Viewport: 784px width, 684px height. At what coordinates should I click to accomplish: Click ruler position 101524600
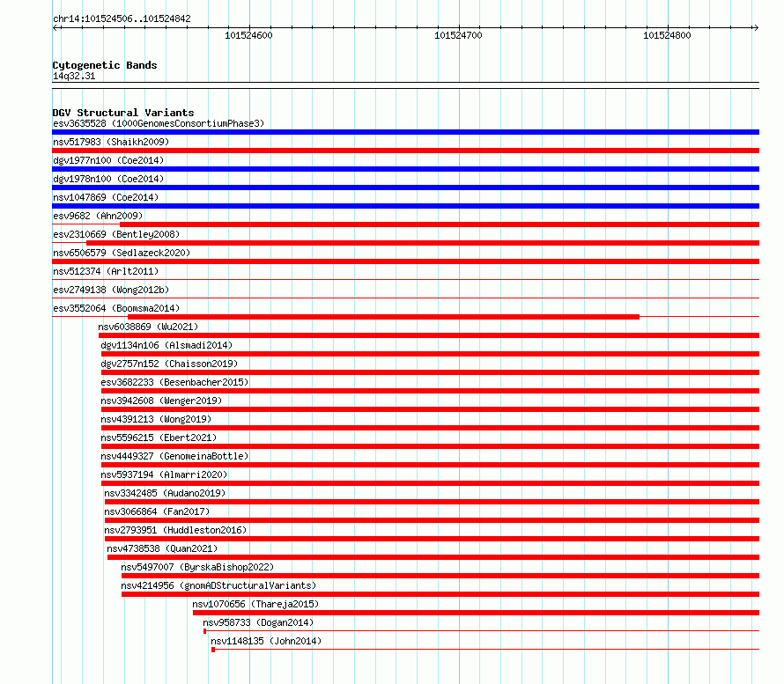(249, 35)
